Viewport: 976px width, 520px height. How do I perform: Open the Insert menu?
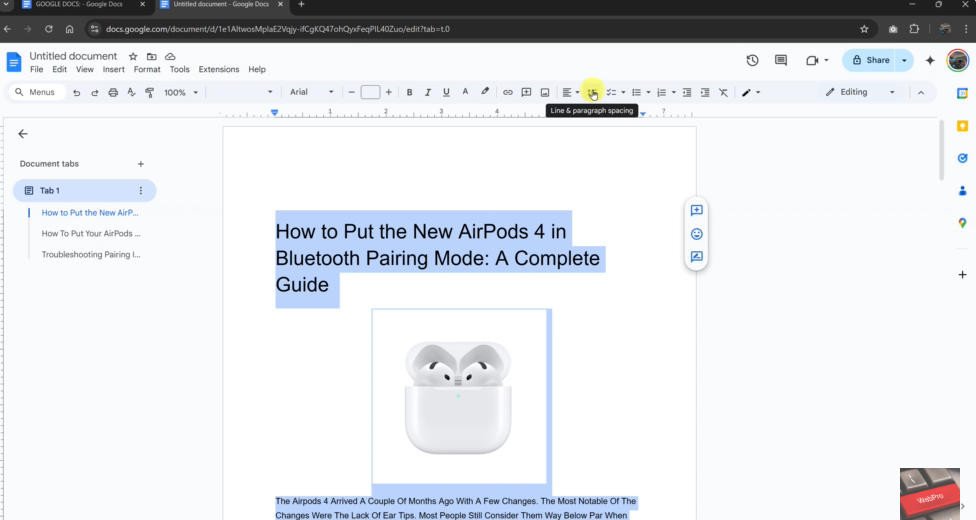[x=113, y=69]
